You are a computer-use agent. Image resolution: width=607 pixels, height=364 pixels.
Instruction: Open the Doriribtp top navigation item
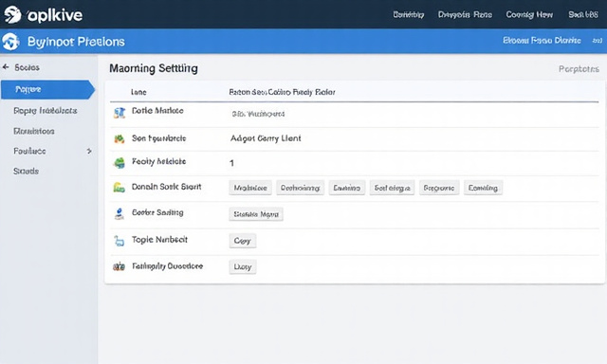pyautogui.click(x=409, y=15)
